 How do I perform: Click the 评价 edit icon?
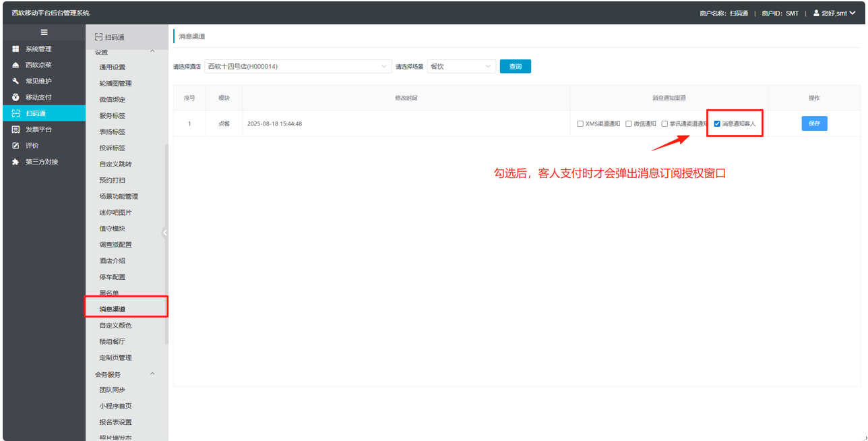(x=15, y=146)
